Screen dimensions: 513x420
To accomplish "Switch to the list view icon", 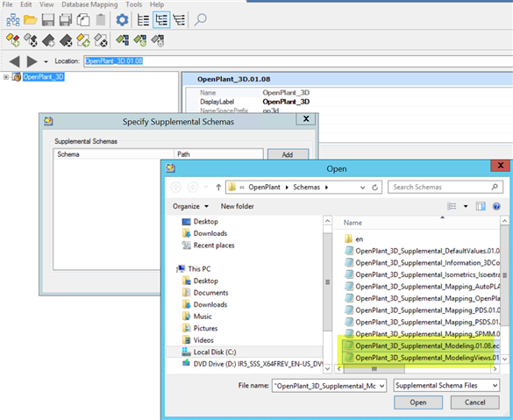I will 143,20.
